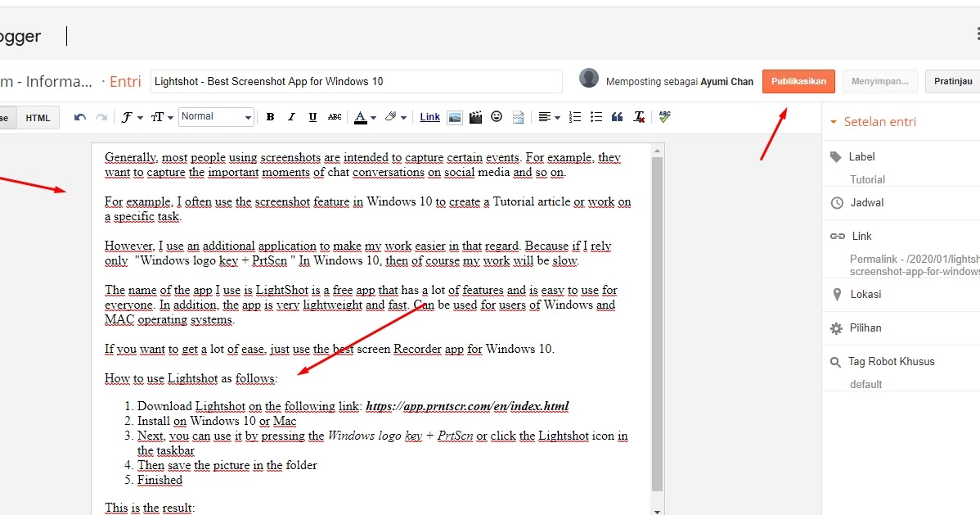Click the Publikasikan button
This screenshot has width=980, height=515.
pyautogui.click(x=798, y=81)
